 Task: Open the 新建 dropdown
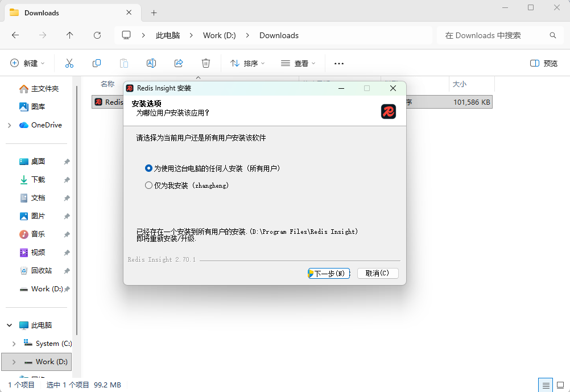pos(27,63)
